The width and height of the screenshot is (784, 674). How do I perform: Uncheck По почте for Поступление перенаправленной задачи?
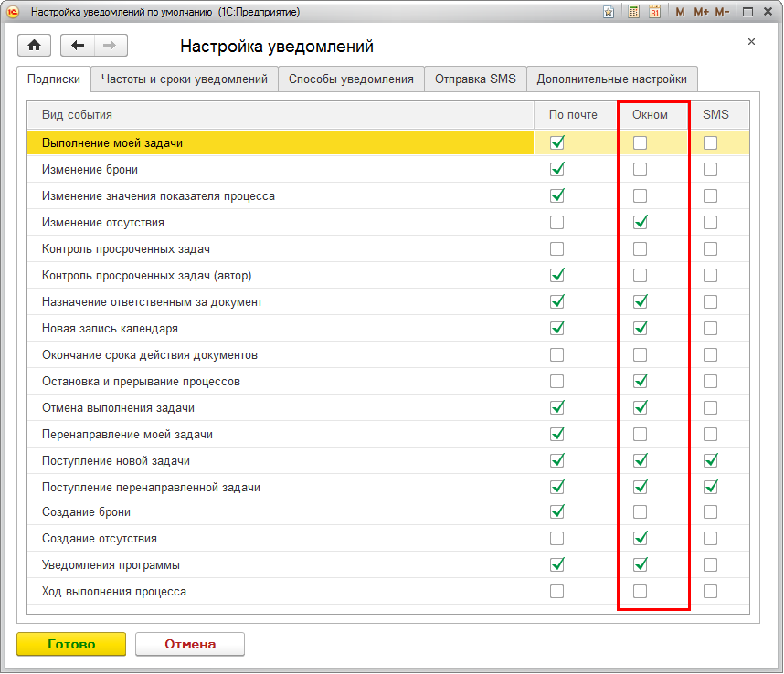(x=557, y=487)
